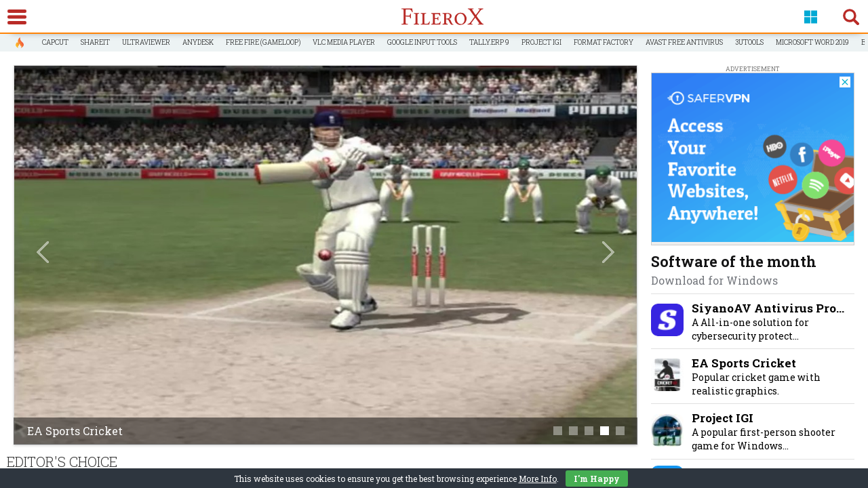Open the Project IGI trending link
This screenshot has height=488, width=868.
541,43
